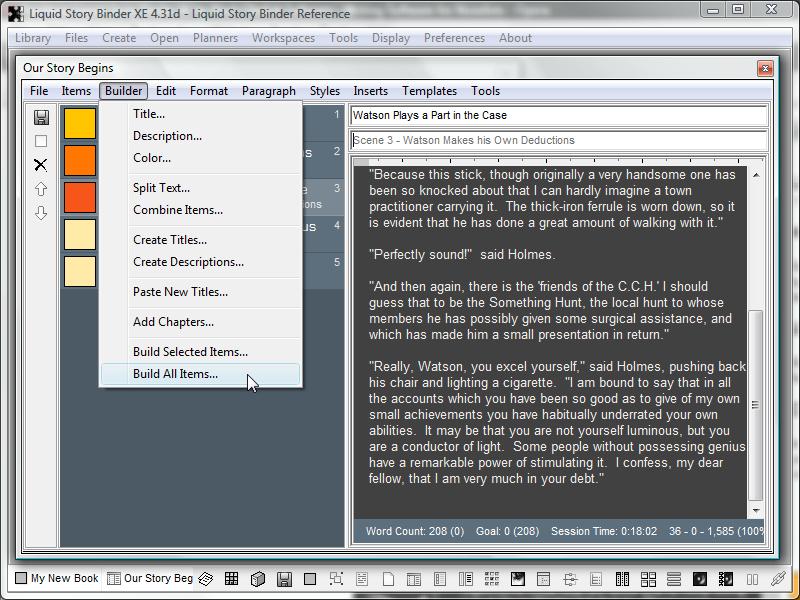This screenshot has height=600, width=800.
Task: Move item down with the down arrow icon
Action: coord(41,213)
